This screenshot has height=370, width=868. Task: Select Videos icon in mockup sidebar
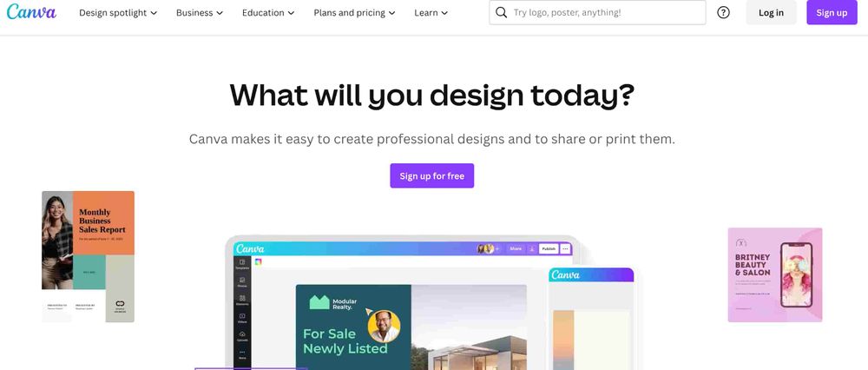[242, 318]
